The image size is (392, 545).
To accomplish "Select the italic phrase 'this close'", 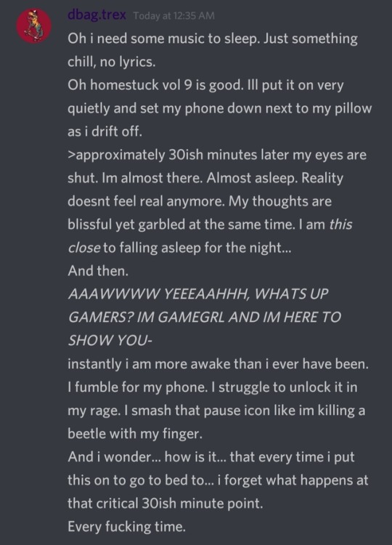I will (x=210, y=236).
